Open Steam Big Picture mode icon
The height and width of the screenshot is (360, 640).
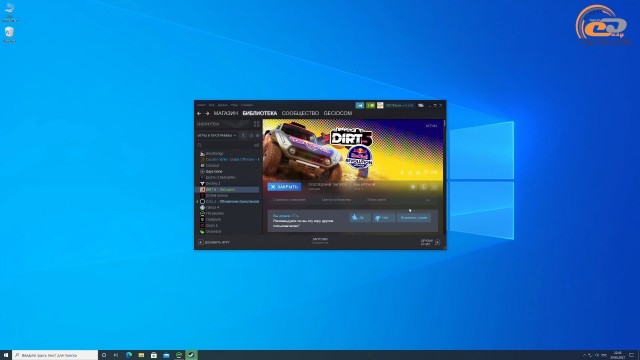coord(420,105)
